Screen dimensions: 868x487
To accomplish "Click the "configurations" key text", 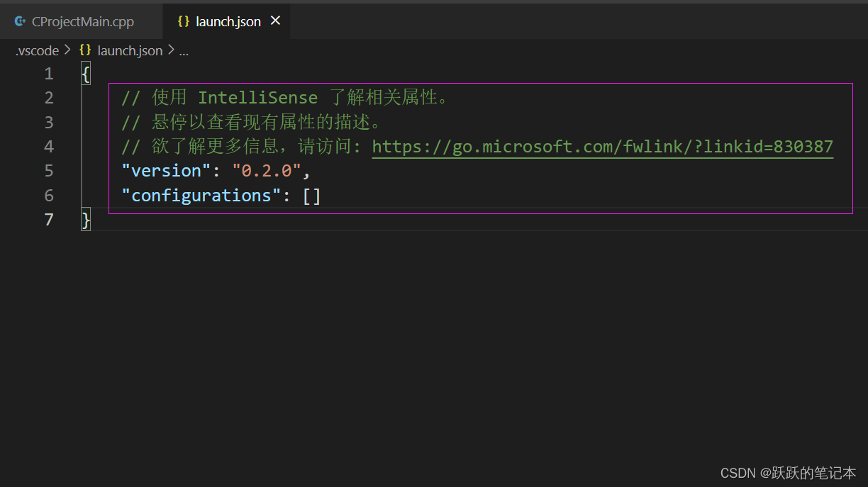I will 201,195.
